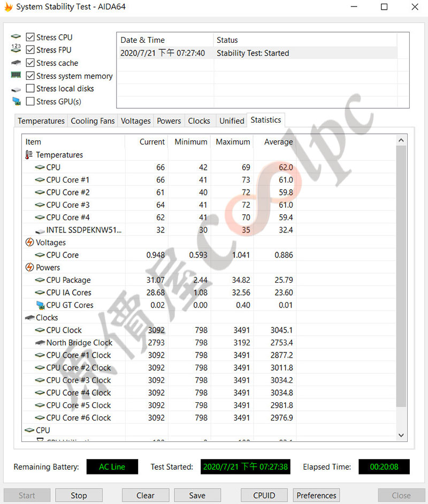Image resolution: width=428 pixels, height=504 pixels.
Task: Click the monitor icon beside CPU GT Cores
Action: 40,305
